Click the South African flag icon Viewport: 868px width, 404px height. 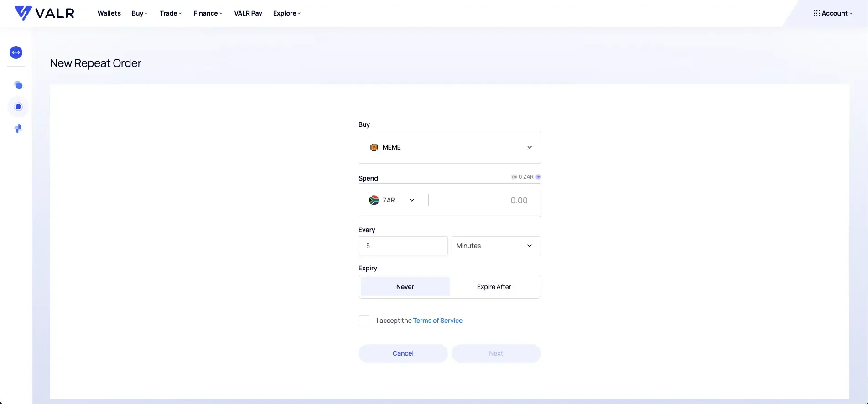pos(374,200)
